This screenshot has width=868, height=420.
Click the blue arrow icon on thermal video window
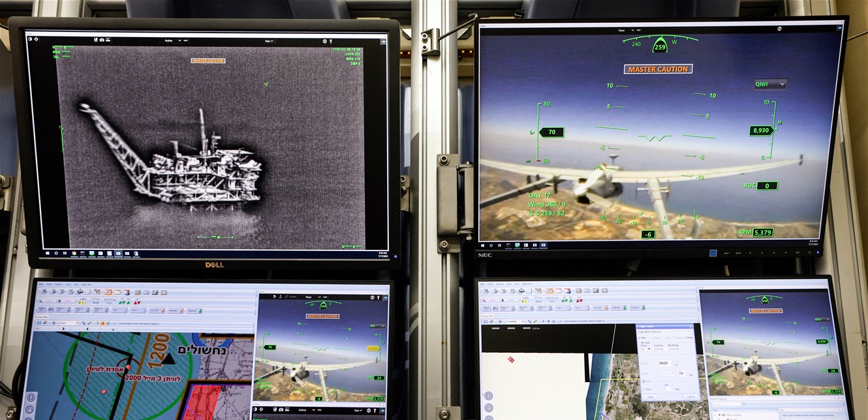pyautogui.click(x=384, y=41)
